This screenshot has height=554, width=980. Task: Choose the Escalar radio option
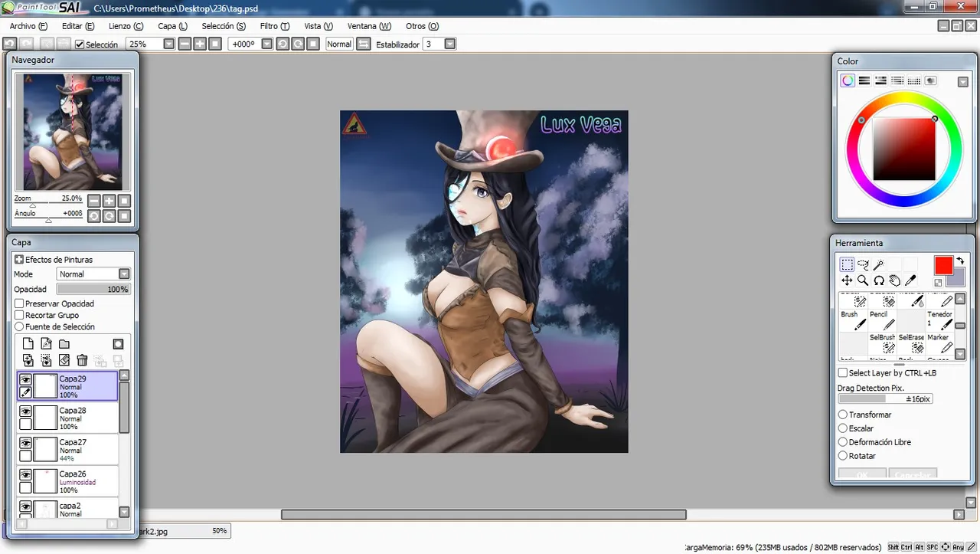pos(843,428)
